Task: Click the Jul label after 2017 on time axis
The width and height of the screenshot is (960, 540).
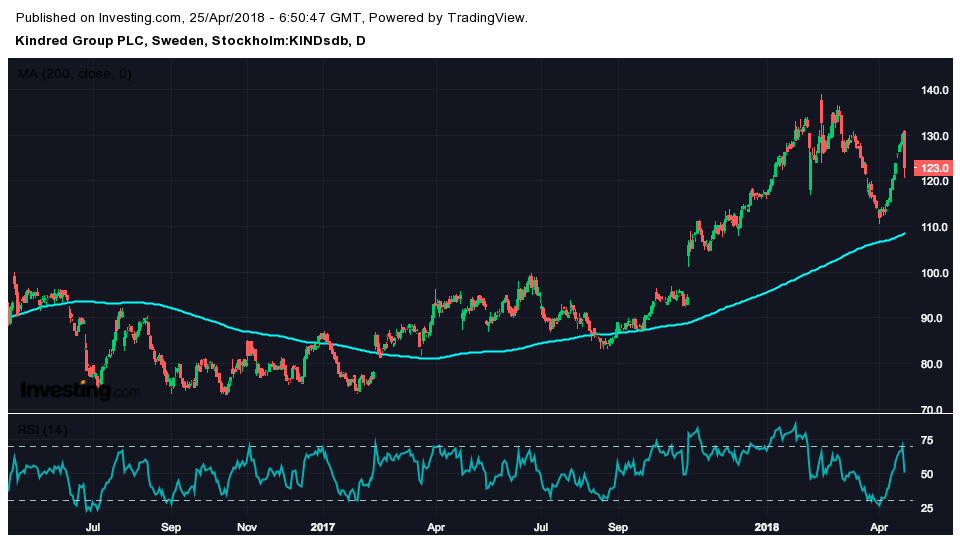Action: pyautogui.click(x=541, y=527)
